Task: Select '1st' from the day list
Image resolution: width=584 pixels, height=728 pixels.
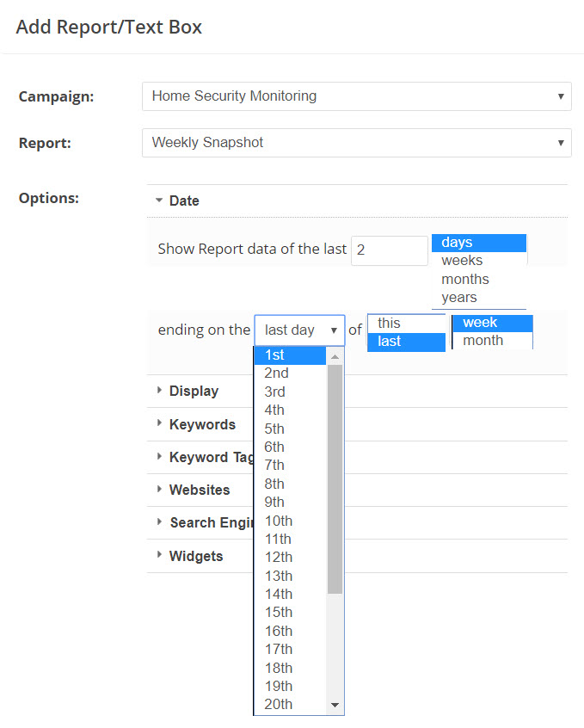Action: (x=275, y=355)
